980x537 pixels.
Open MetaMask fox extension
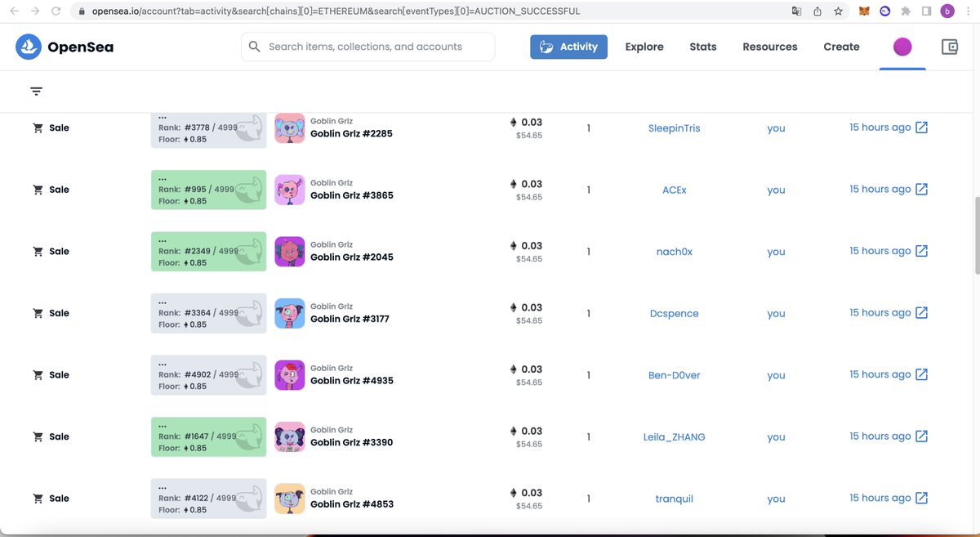click(864, 11)
